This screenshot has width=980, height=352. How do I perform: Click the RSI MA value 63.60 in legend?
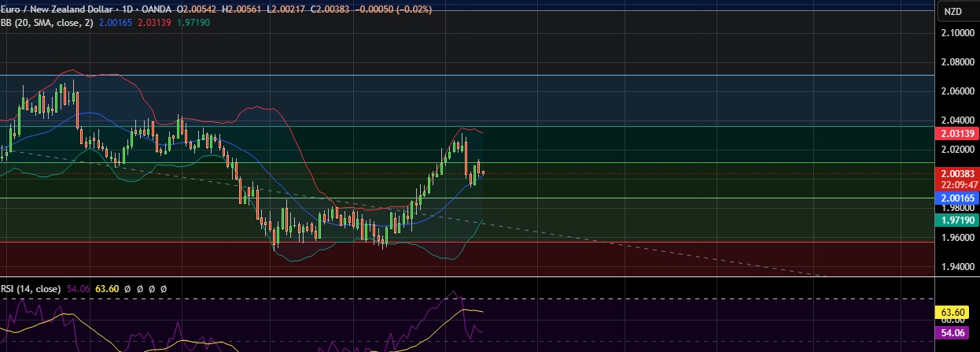[107, 289]
